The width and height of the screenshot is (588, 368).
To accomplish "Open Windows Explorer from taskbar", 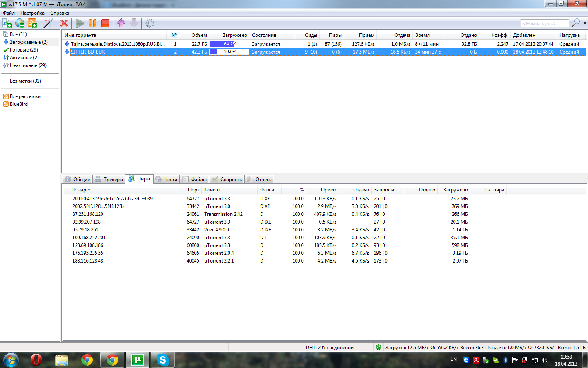I will 62,360.
